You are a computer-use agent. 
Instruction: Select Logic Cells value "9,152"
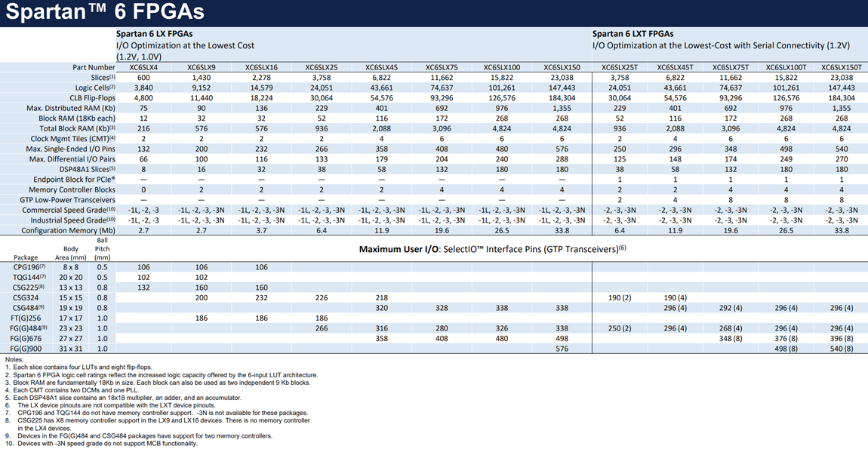click(202, 88)
